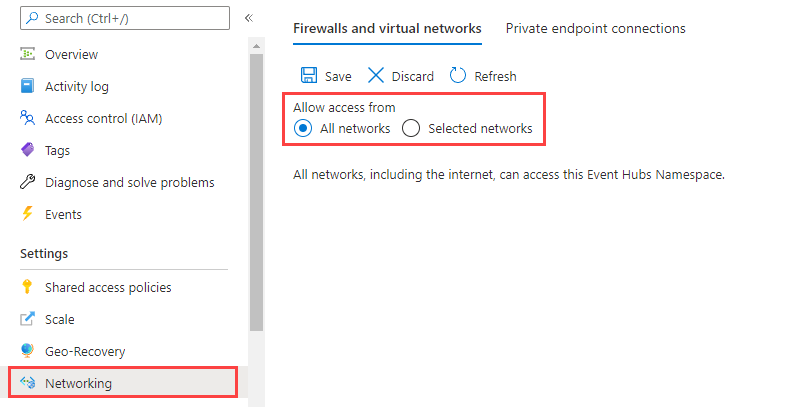Image resolution: width=800 pixels, height=407 pixels.
Task: Select the All networks radio button
Action: pyautogui.click(x=303, y=129)
